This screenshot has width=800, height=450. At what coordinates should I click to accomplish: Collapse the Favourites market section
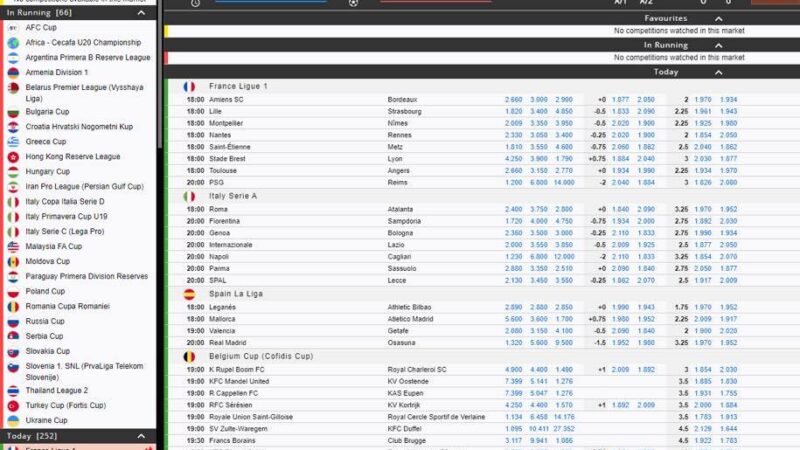tap(718, 19)
